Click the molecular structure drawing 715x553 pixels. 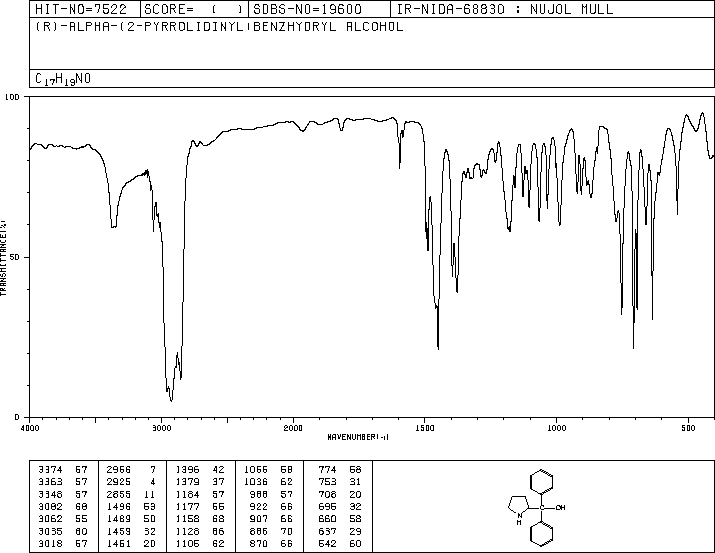(537, 507)
